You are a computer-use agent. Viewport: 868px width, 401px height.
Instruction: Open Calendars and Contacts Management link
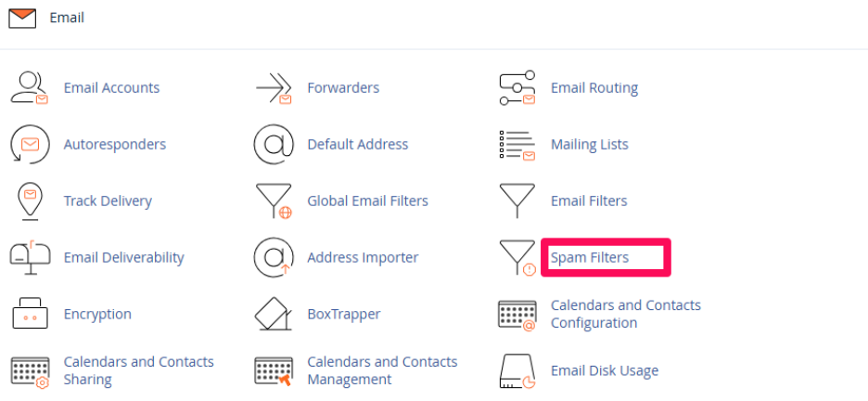[382, 370]
